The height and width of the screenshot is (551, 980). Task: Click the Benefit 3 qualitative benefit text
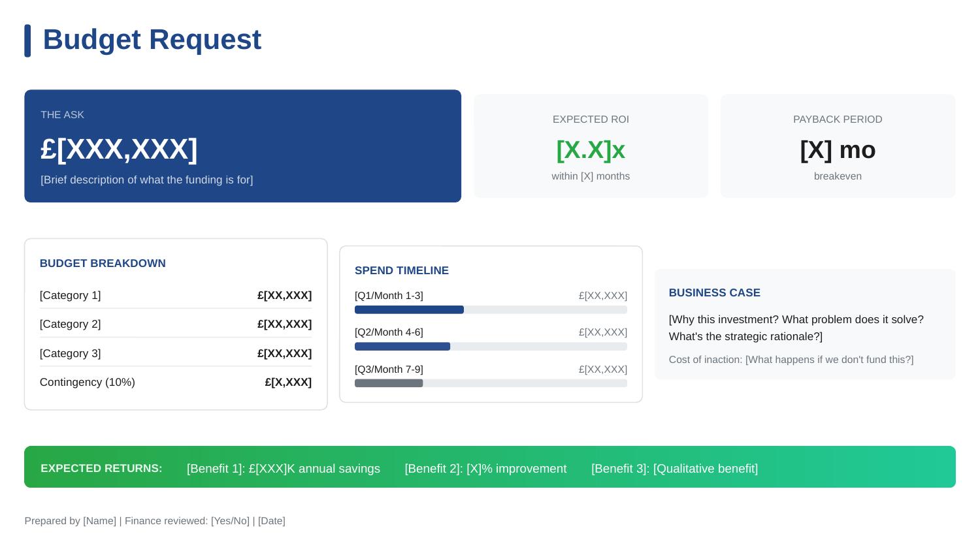(674, 469)
